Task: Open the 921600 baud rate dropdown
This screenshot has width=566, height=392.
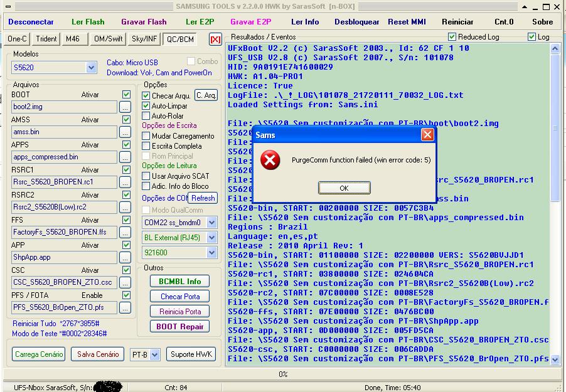Action: (212, 253)
